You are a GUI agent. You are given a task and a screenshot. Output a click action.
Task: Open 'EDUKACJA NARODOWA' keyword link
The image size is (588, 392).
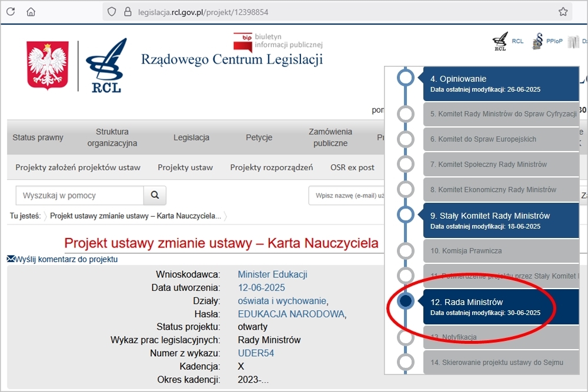click(x=291, y=314)
